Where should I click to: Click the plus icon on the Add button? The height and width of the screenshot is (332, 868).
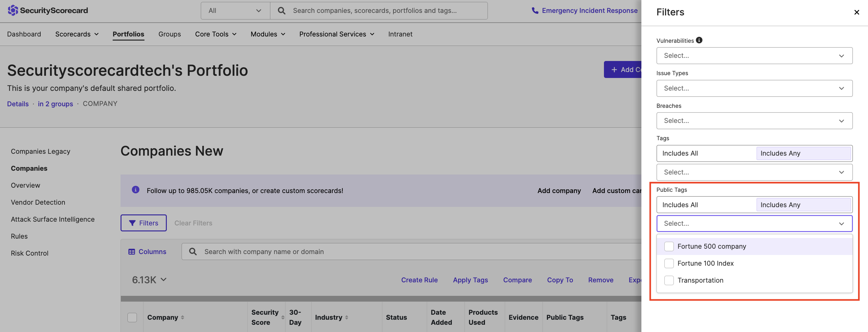tap(614, 70)
